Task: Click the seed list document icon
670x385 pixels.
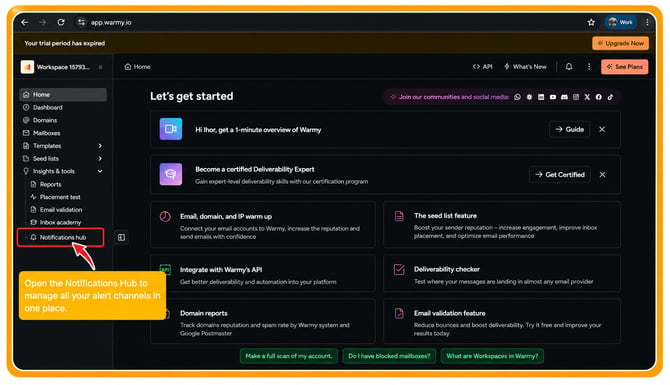Action: (x=399, y=216)
